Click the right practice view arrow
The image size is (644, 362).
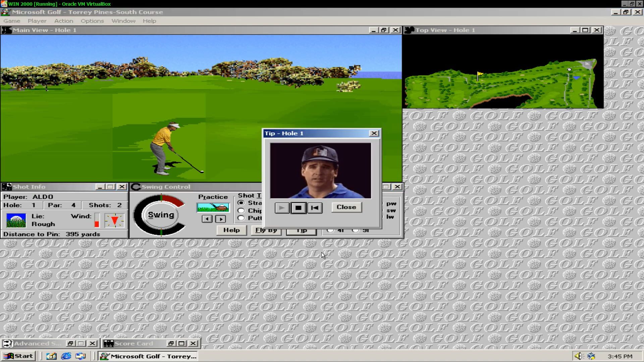tap(221, 219)
